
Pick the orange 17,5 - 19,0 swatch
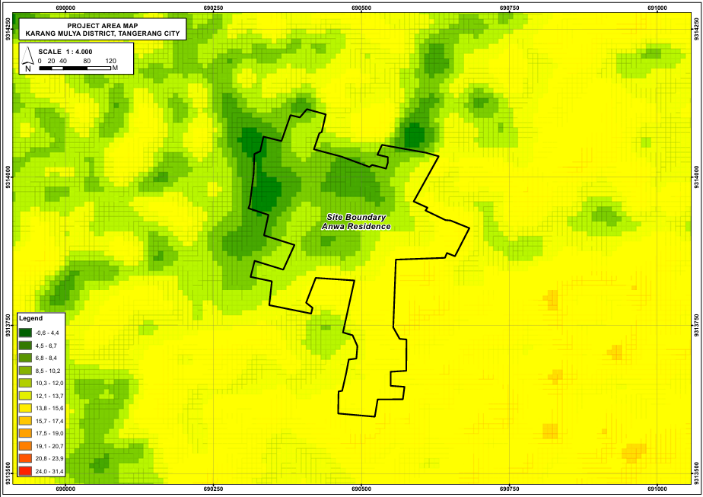point(25,433)
